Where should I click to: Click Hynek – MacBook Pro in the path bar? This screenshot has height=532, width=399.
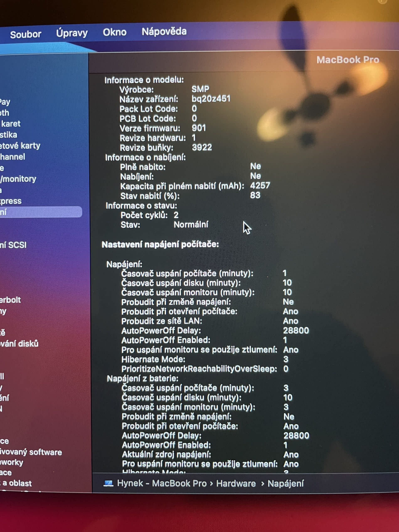click(x=162, y=483)
